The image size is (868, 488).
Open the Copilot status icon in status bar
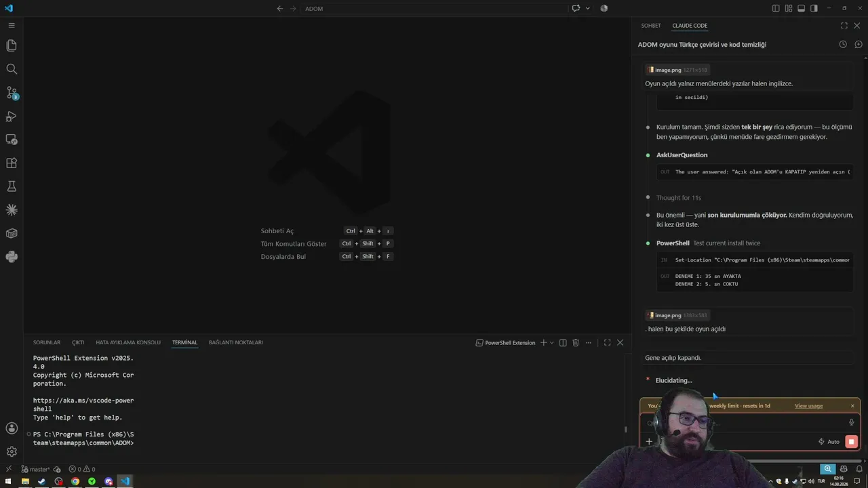coord(844,469)
